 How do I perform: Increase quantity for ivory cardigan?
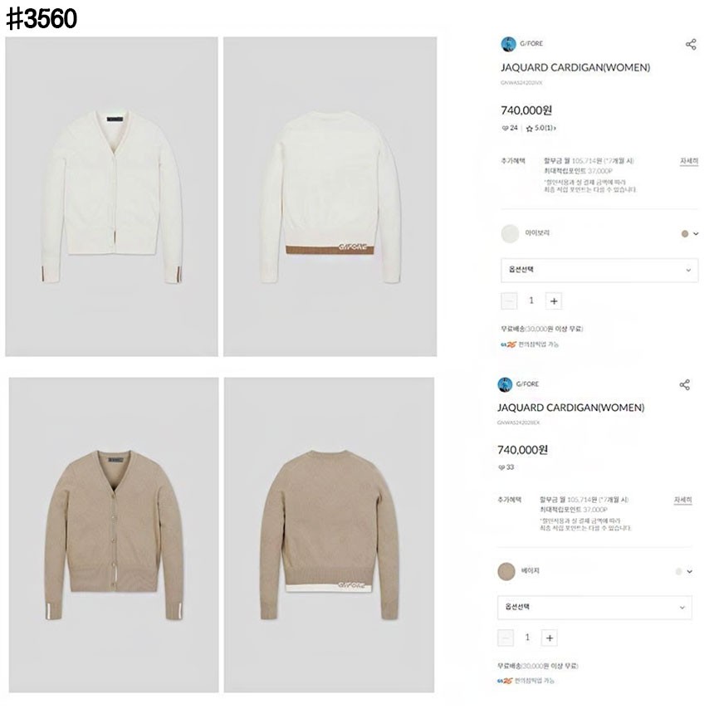554,301
